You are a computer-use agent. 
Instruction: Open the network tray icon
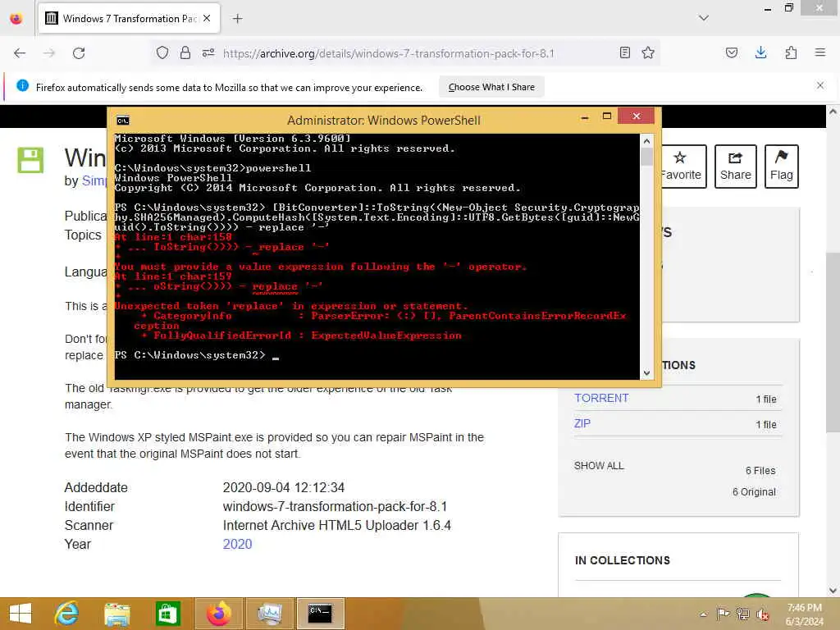(742, 614)
